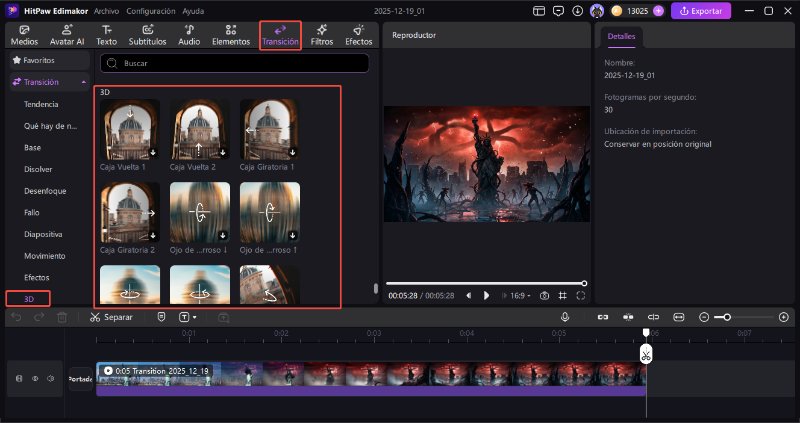
Task: Select the Transition_2025_12_19 clip on timeline
Action: (371, 379)
